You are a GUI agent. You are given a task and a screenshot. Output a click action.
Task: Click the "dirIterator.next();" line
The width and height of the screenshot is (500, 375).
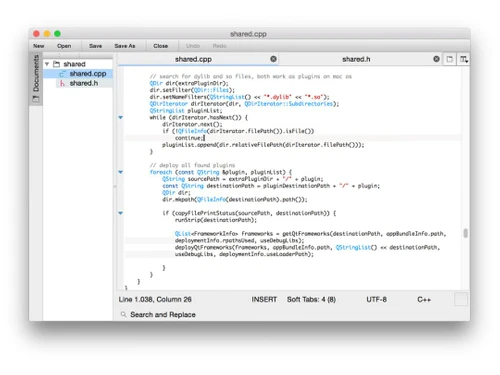point(192,124)
